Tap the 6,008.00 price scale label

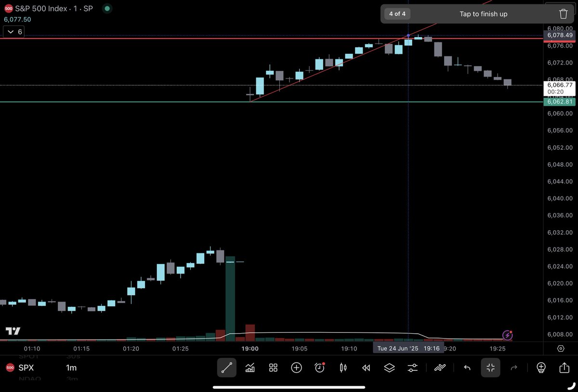tap(560, 334)
